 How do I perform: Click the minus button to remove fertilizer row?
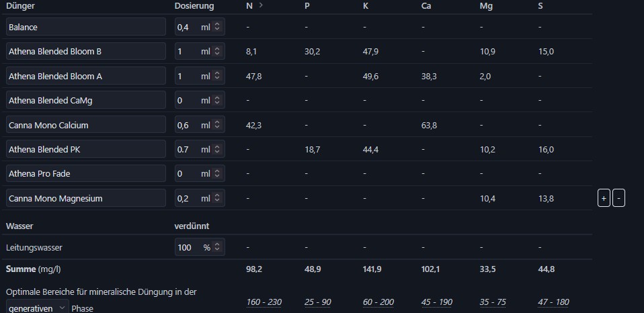tap(619, 198)
